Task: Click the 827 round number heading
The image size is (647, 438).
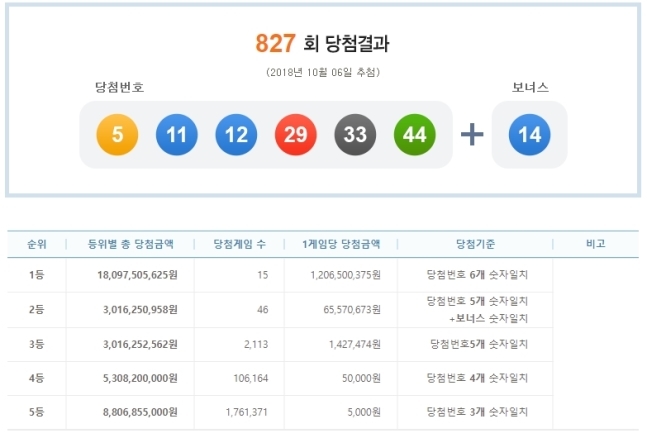Action: click(275, 43)
